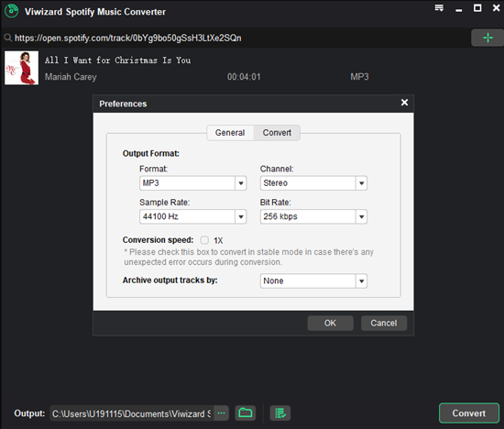Image resolution: width=504 pixels, height=429 pixels.
Task: Click the search magnifier icon
Action: [8, 38]
